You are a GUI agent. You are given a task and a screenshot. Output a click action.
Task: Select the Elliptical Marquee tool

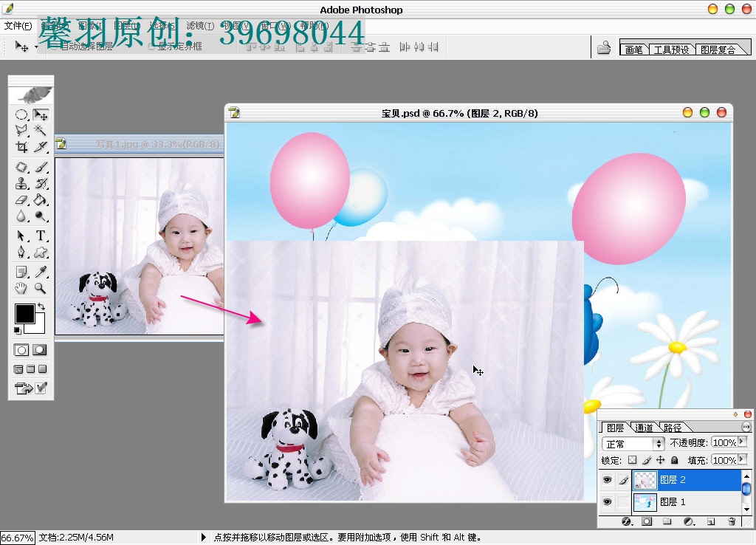[21, 114]
